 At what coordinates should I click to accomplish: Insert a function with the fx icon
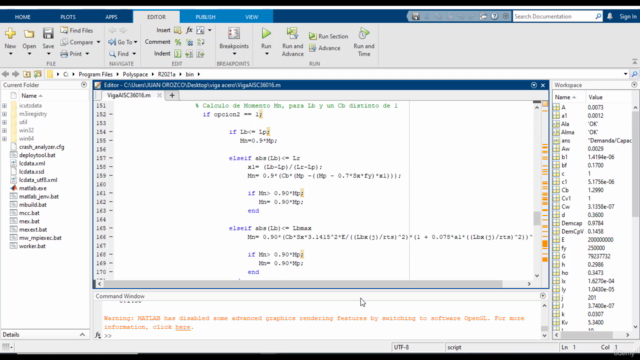[x=189, y=30]
